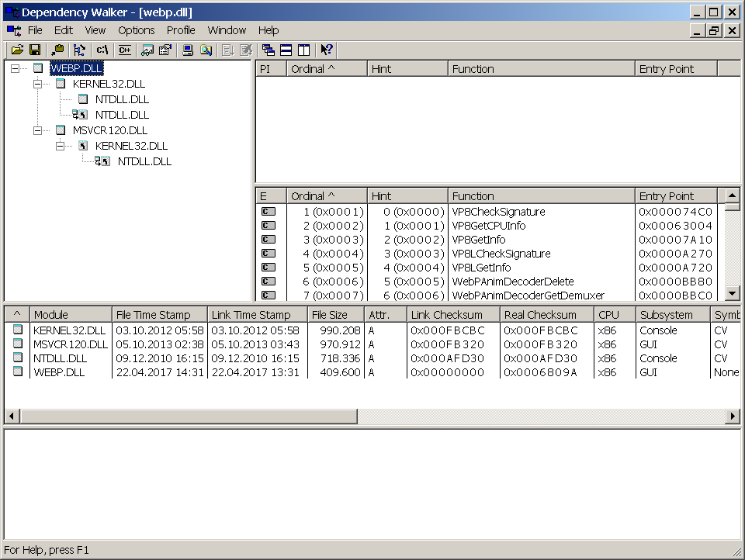Viewport: 745px width, 560px height.
Task: Sort exports by Function column header
Action: pyautogui.click(x=541, y=196)
